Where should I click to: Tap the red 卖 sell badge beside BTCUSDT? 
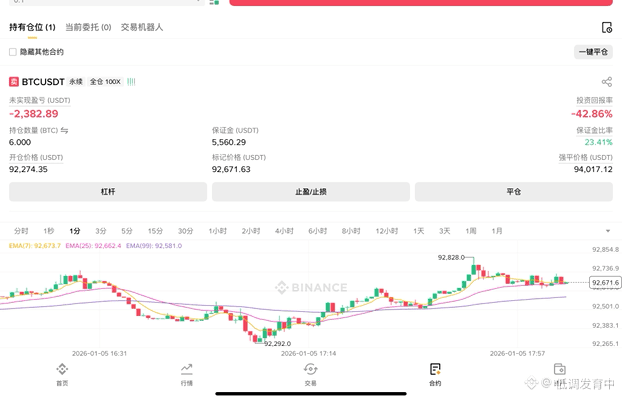point(14,82)
